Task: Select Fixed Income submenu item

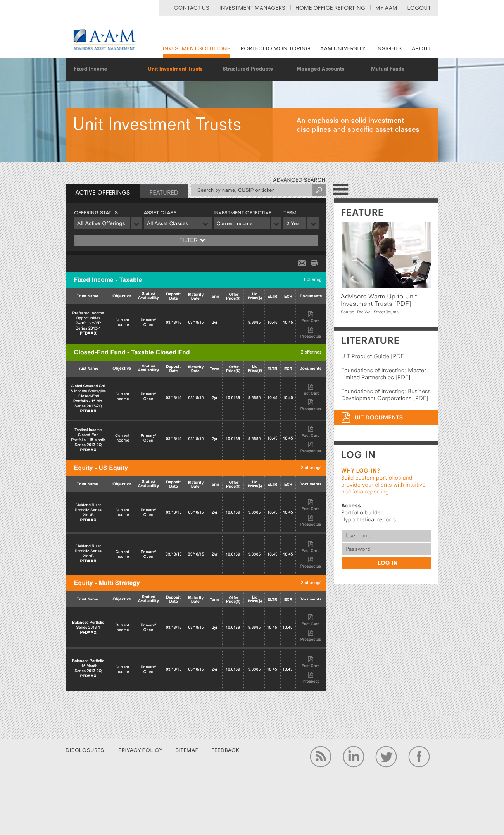Action: tap(90, 69)
